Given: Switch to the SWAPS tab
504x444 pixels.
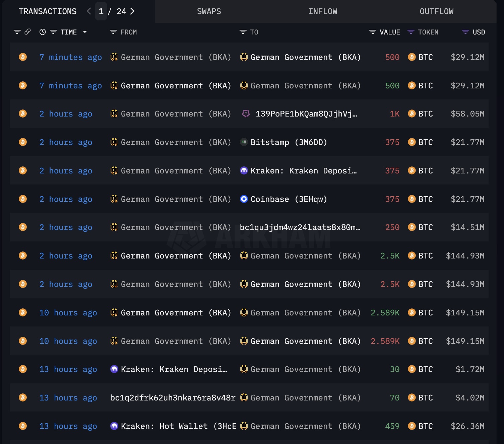Looking at the screenshot, I should coord(209,11).
